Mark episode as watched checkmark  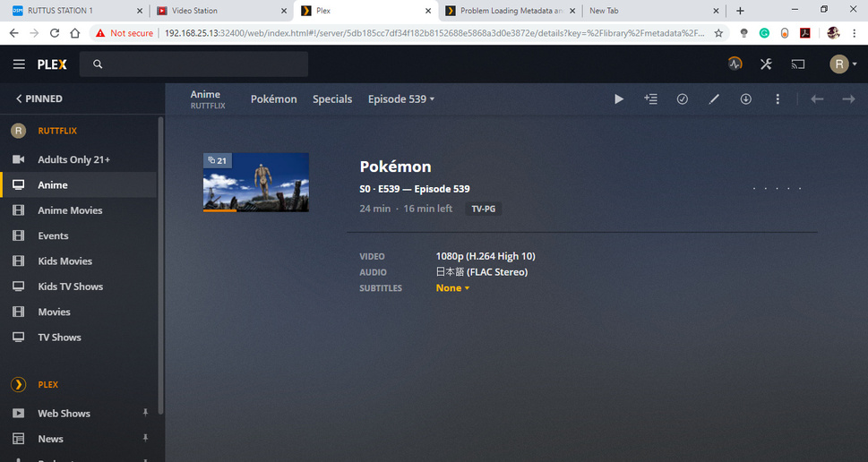click(x=682, y=99)
